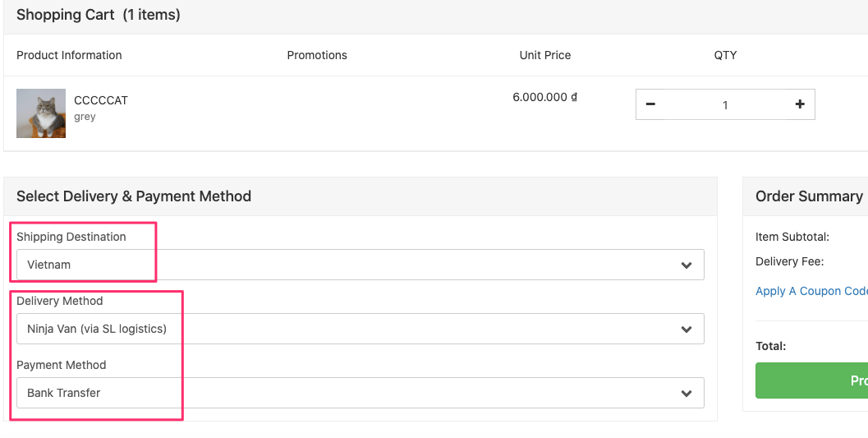This screenshot has width=868, height=438.
Task: Click the Product Information column header
Action: click(69, 55)
